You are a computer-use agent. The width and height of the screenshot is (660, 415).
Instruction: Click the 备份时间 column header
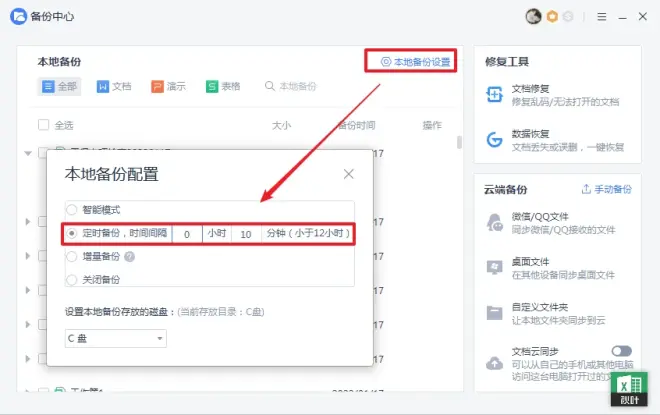point(357,125)
